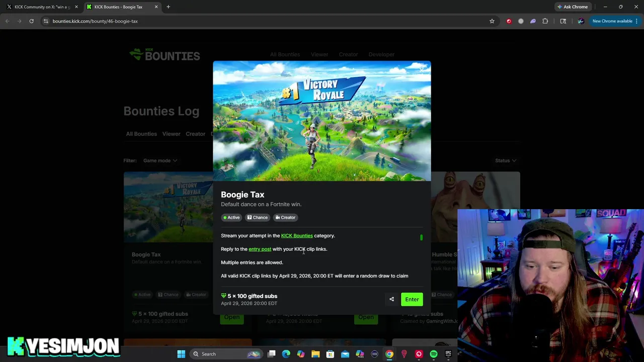
Task: Close the Boogie Tax popup
Action: tap(423, 69)
